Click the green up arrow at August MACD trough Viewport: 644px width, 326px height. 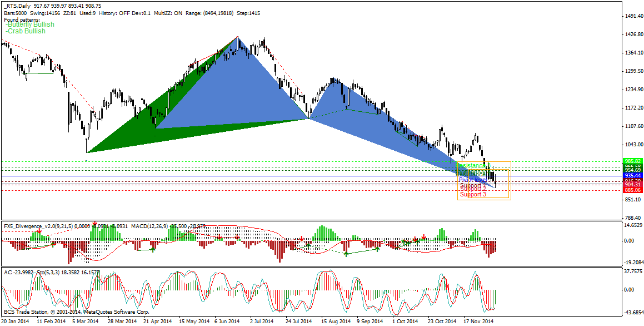[346, 254]
